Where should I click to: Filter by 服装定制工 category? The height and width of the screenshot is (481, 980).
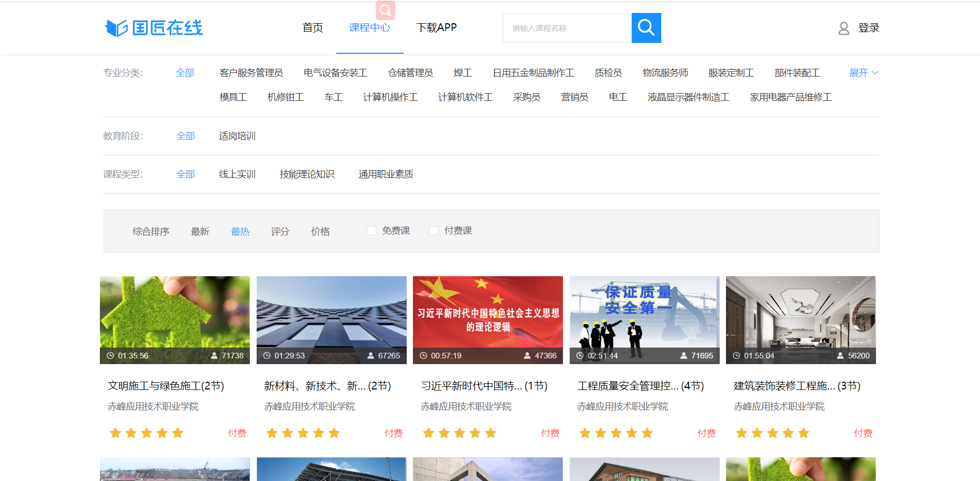731,73
